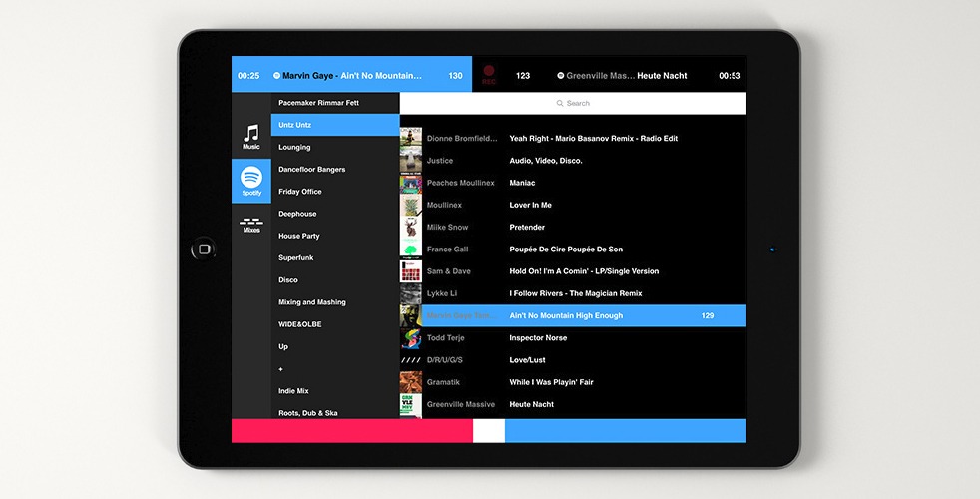Select the Moullinex Lover In Me cover
The height and width of the screenshot is (499, 980).
pos(410,206)
